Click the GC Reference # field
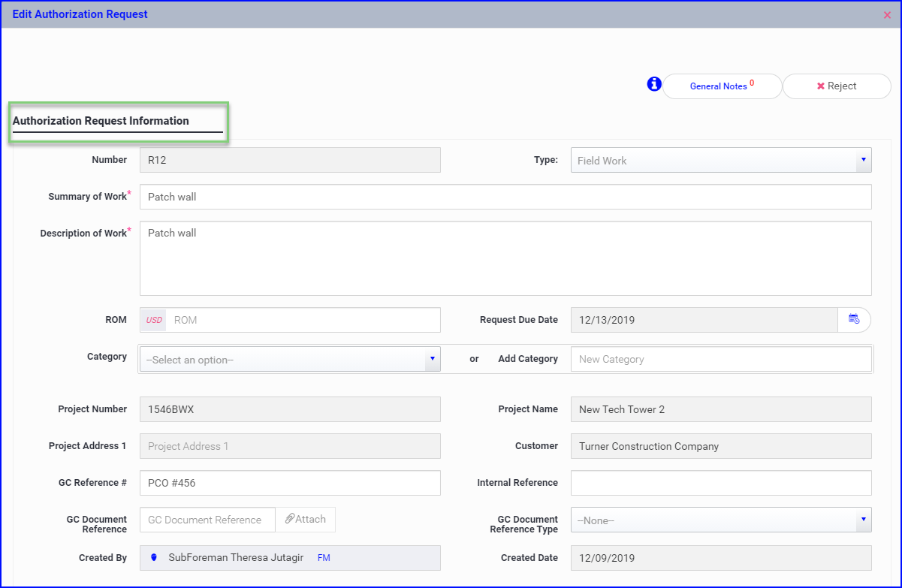Screen dimensions: 902x588 [x=290, y=483]
